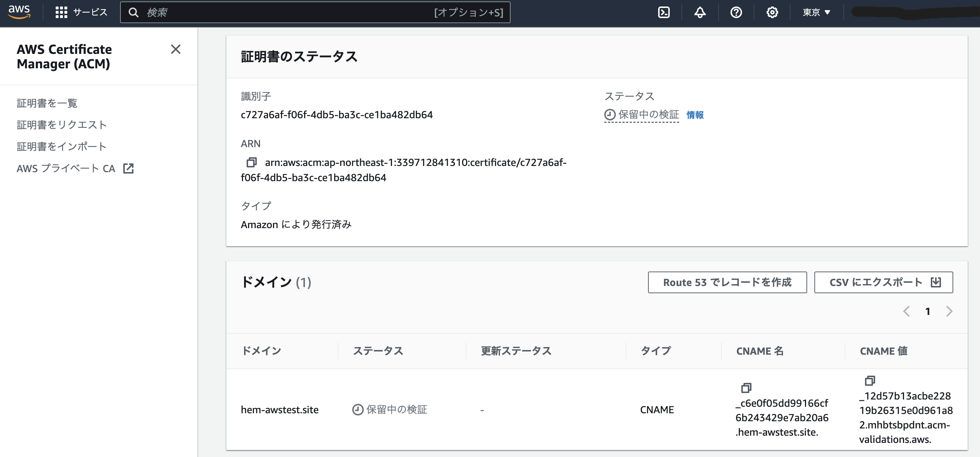980x457 pixels.
Task: Click the CNAME type cell in domain row
Action: (x=657, y=410)
